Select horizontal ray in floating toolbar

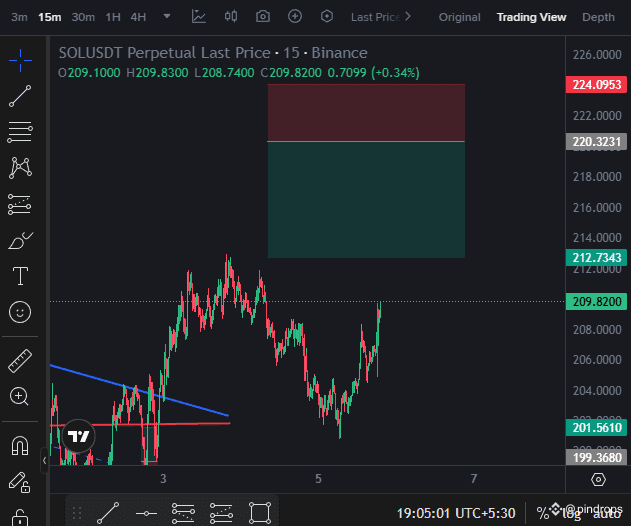click(x=146, y=513)
